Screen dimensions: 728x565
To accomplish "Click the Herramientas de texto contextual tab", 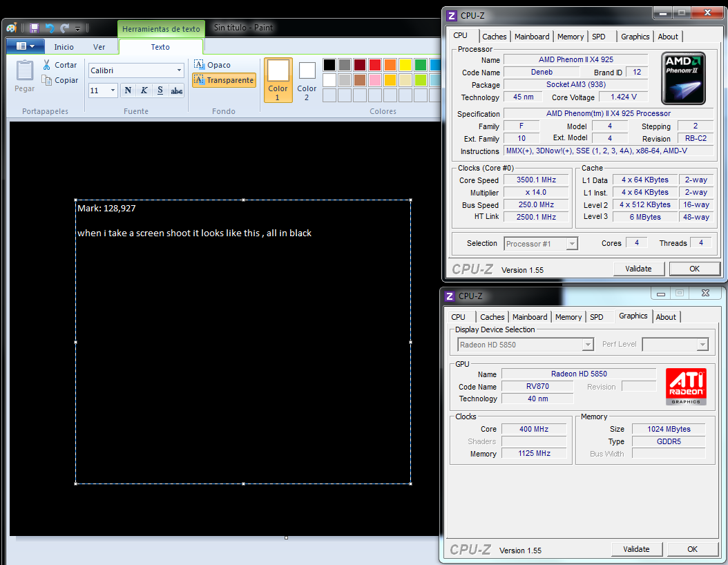I will (161, 29).
